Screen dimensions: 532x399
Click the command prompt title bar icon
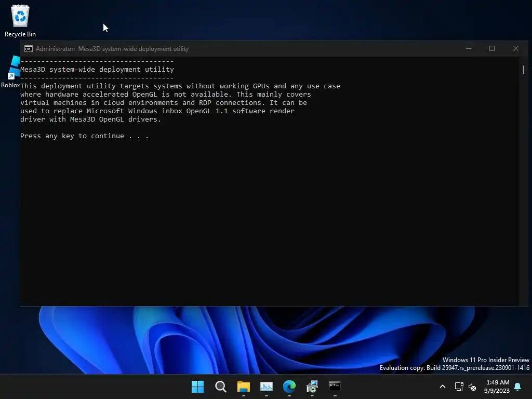29,49
